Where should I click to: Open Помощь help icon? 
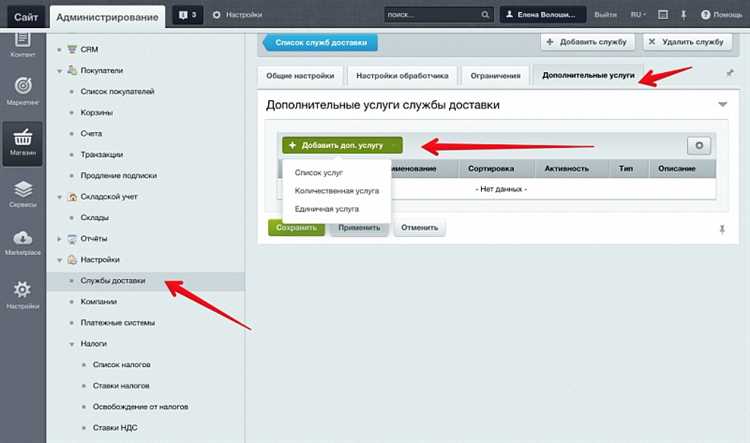pyautogui.click(x=705, y=15)
